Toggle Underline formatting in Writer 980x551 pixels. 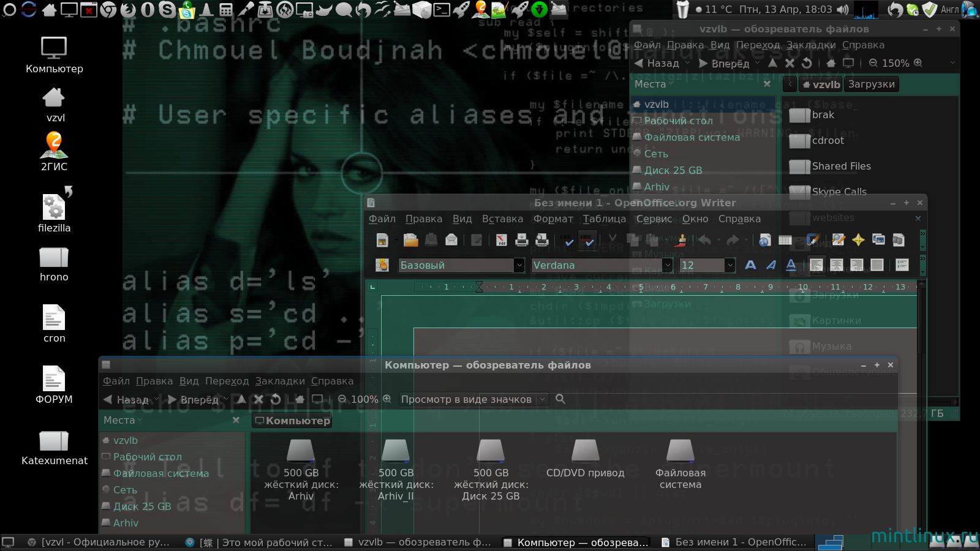pos(791,265)
